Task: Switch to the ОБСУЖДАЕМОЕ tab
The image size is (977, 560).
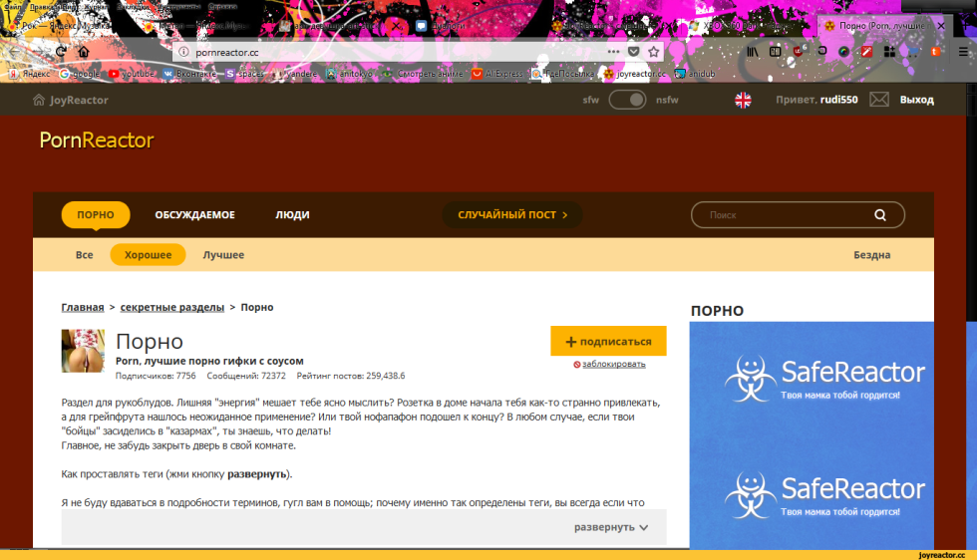Action: click(x=194, y=214)
